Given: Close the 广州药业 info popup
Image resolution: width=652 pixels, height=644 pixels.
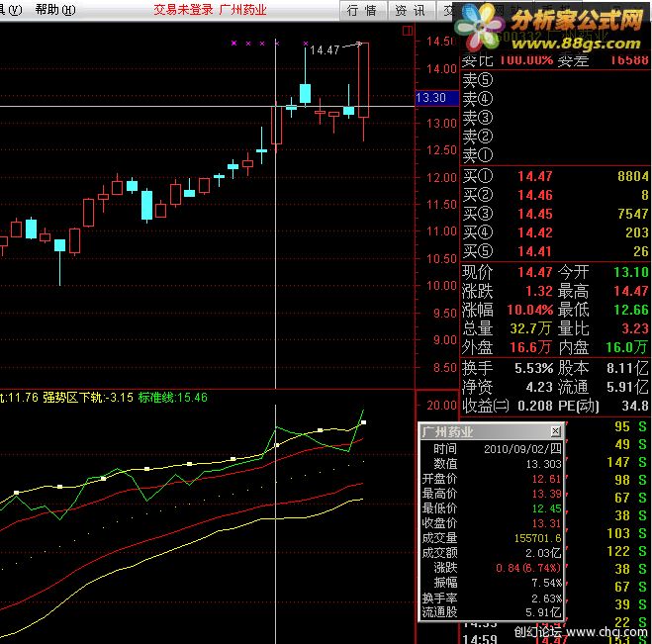Looking at the screenshot, I should (x=555, y=431).
